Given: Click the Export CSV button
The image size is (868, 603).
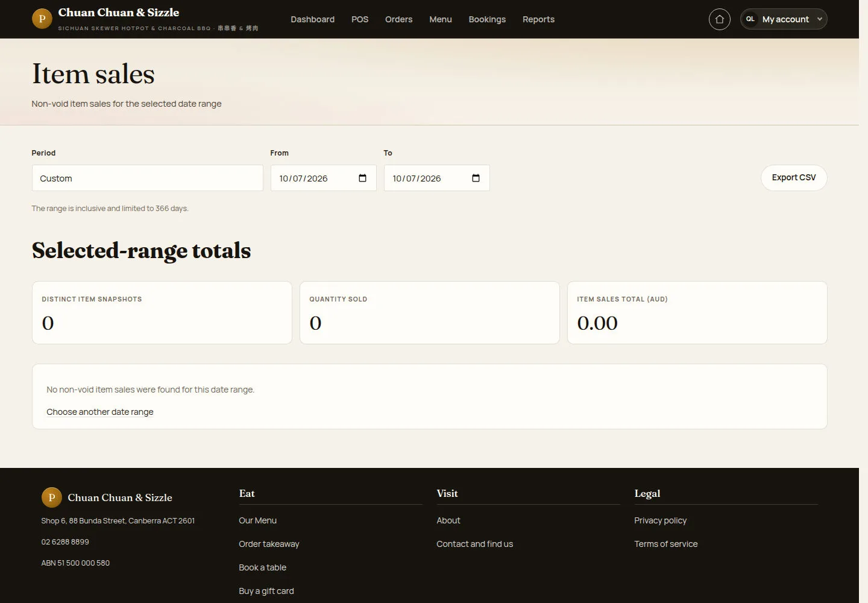Looking at the screenshot, I should 794,178.
